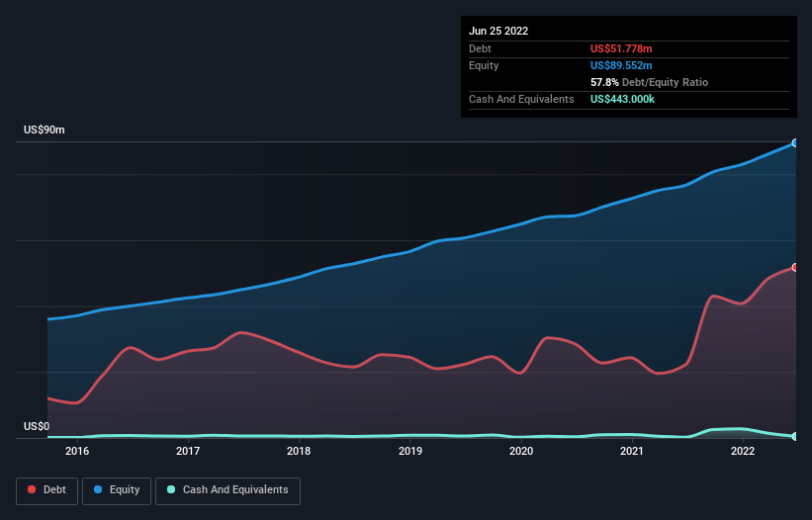Select the 2022 x-axis year label

[743, 452]
